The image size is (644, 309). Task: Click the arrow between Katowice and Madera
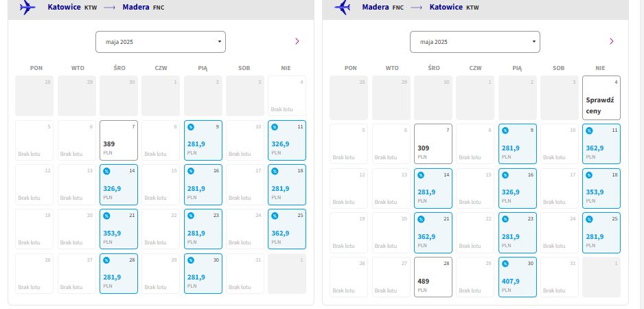click(x=110, y=8)
